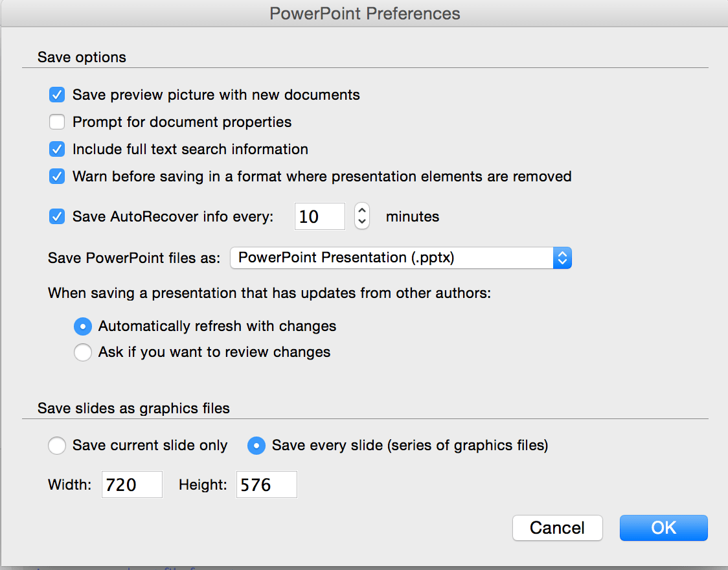Select "Automatically refresh with changes"
Viewport: 728px width, 570px height.
[83, 326]
